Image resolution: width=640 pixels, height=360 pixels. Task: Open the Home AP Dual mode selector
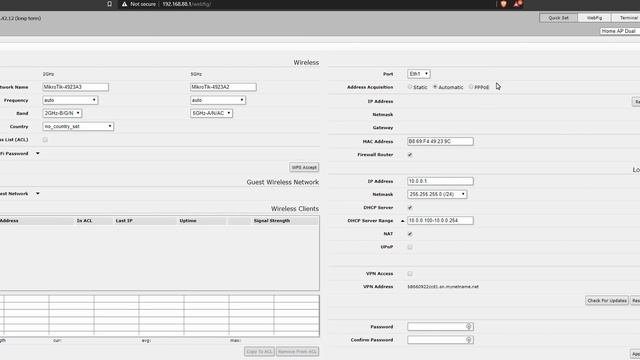click(619, 31)
